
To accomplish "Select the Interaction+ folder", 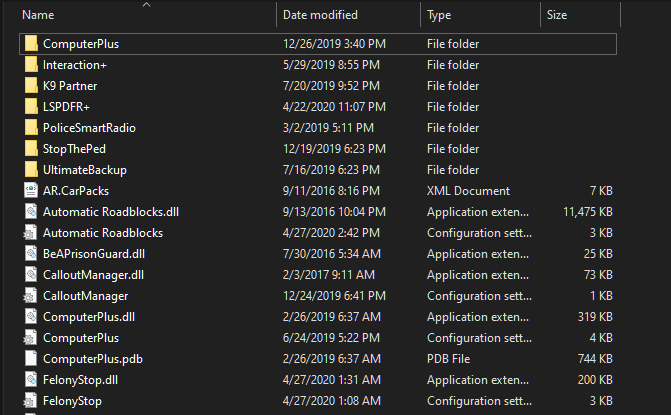I will tap(75, 65).
